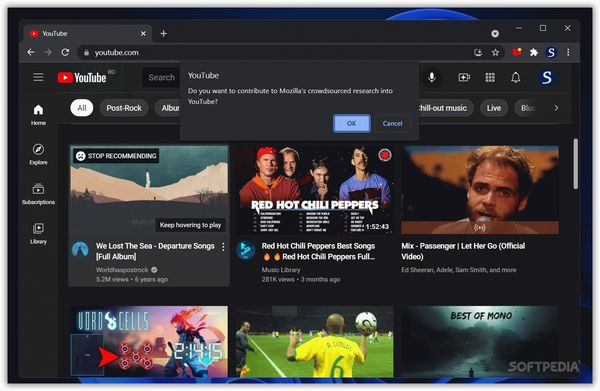Open the Mix - Passenger Let Her Go title
The height and width of the screenshot is (391, 600).
point(463,251)
